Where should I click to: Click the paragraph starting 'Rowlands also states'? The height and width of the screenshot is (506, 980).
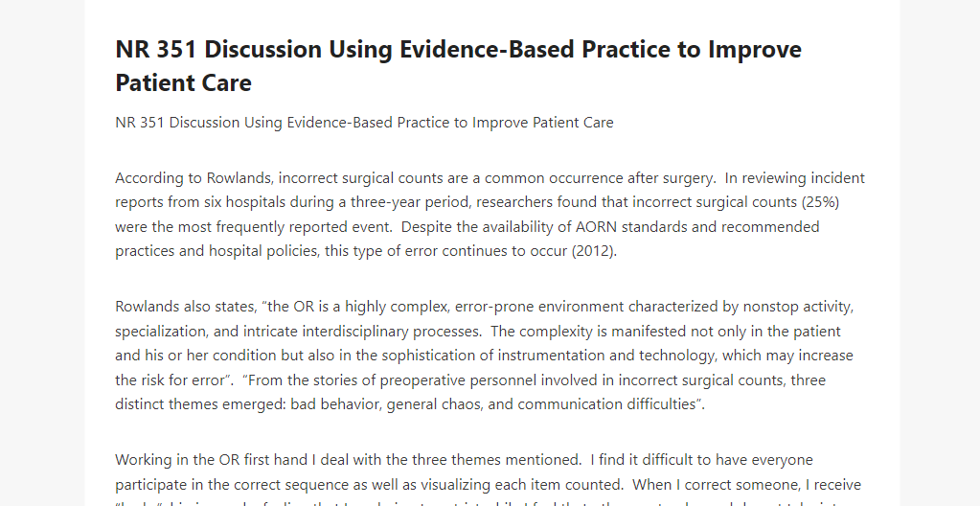point(485,356)
